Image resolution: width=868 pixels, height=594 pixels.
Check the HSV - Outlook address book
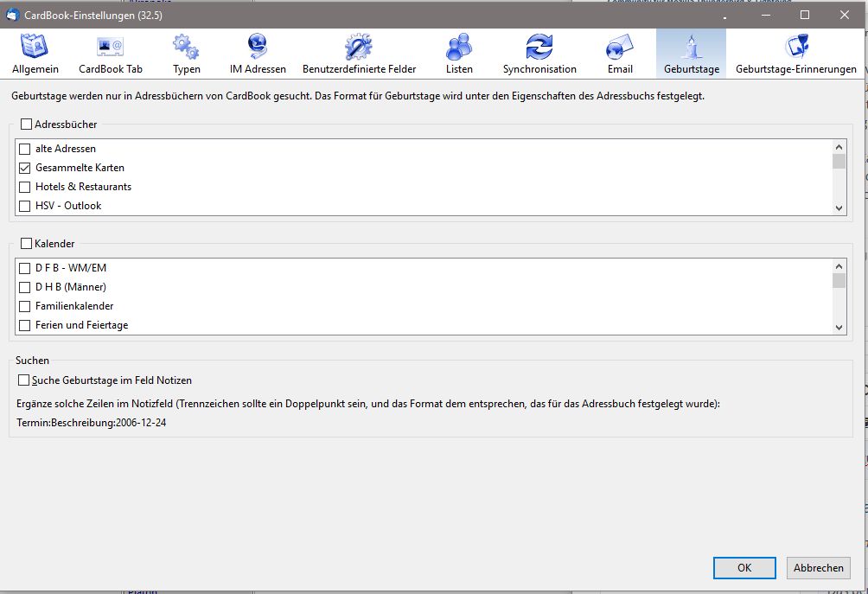[24, 206]
